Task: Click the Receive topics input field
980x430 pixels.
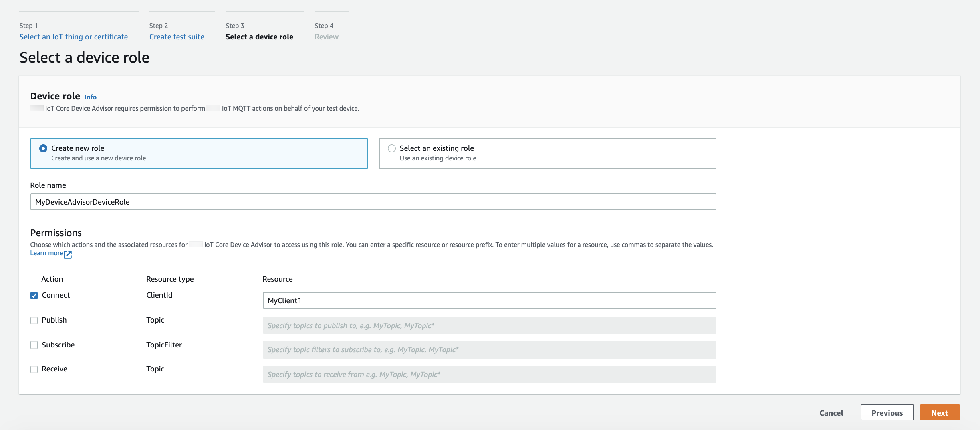Action: 489,374
